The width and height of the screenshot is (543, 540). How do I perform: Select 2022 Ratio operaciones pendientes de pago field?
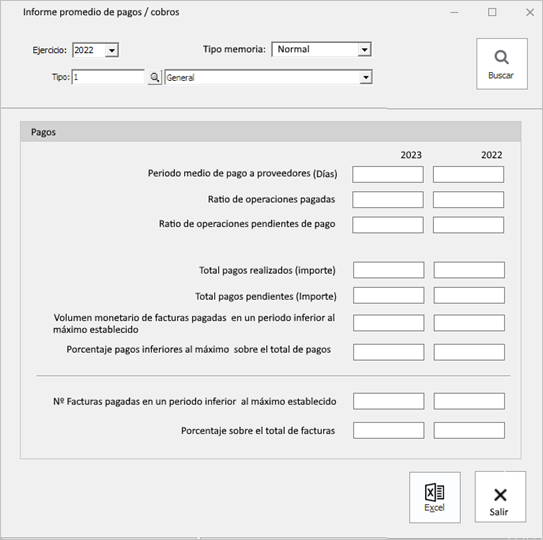coord(468,225)
